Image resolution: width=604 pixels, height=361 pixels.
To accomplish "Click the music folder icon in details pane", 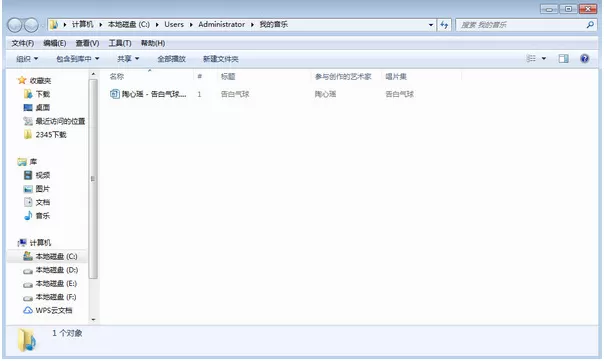I will [x=27, y=340].
